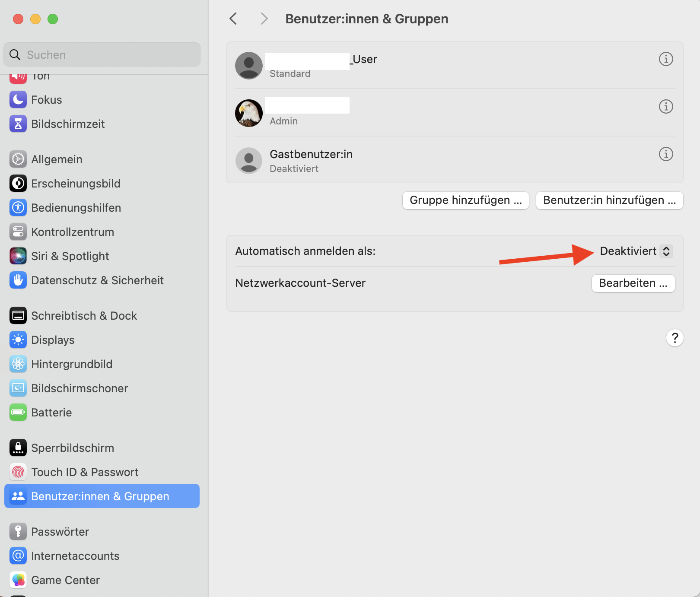The width and height of the screenshot is (700, 597).
Task: Close the settings window with red button
Action: click(18, 19)
